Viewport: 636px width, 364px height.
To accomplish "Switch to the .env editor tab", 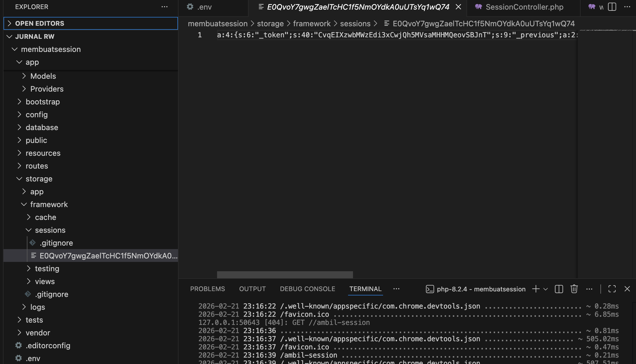I will point(204,7).
